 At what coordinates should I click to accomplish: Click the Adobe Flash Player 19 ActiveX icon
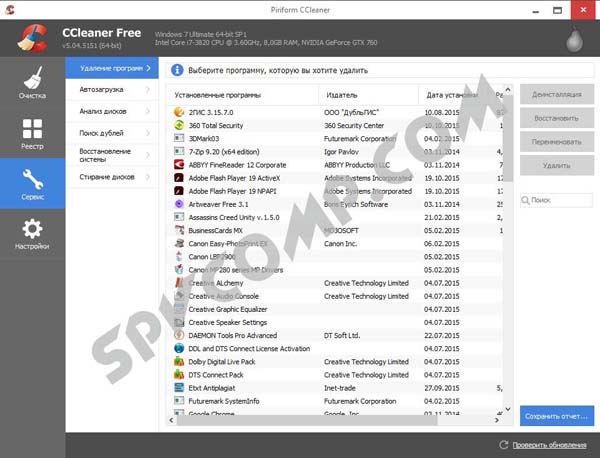[179, 177]
